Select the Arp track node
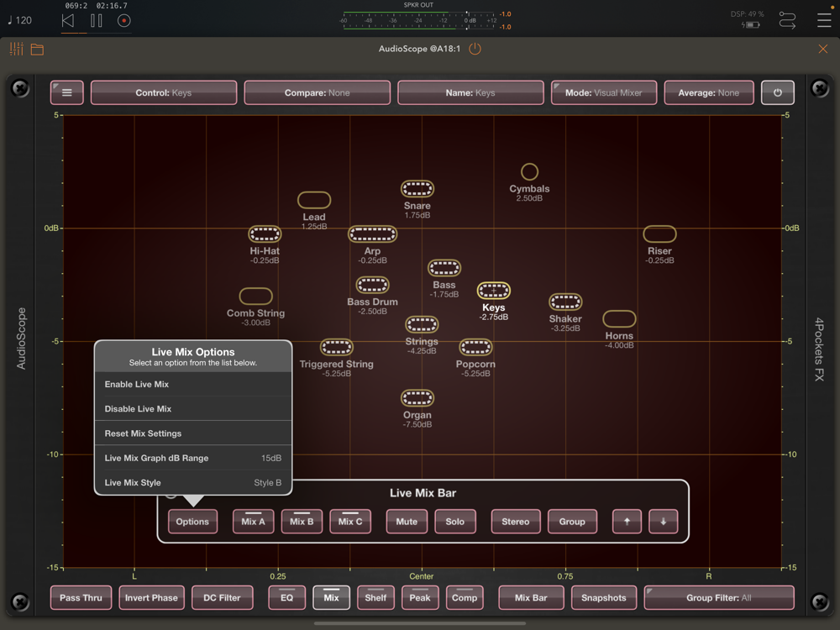Screen dimensions: 840x630 click(x=372, y=234)
